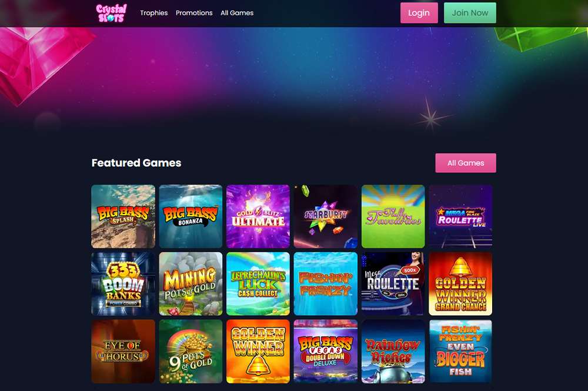Image resolution: width=588 pixels, height=391 pixels.
Task: Launch the Big Bass Bonanza game
Action: pos(191,216)
